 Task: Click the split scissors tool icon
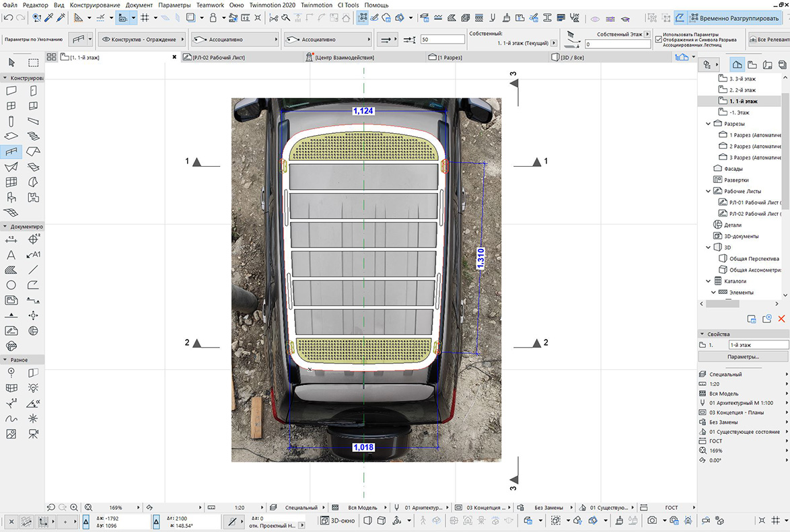pyautogui.click(x=274, y=17)
